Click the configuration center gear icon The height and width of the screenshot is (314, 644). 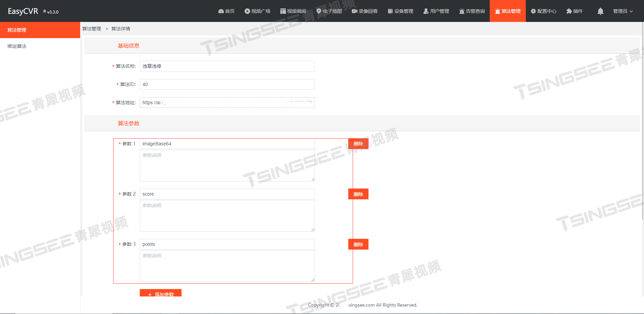tap(533, 11)
